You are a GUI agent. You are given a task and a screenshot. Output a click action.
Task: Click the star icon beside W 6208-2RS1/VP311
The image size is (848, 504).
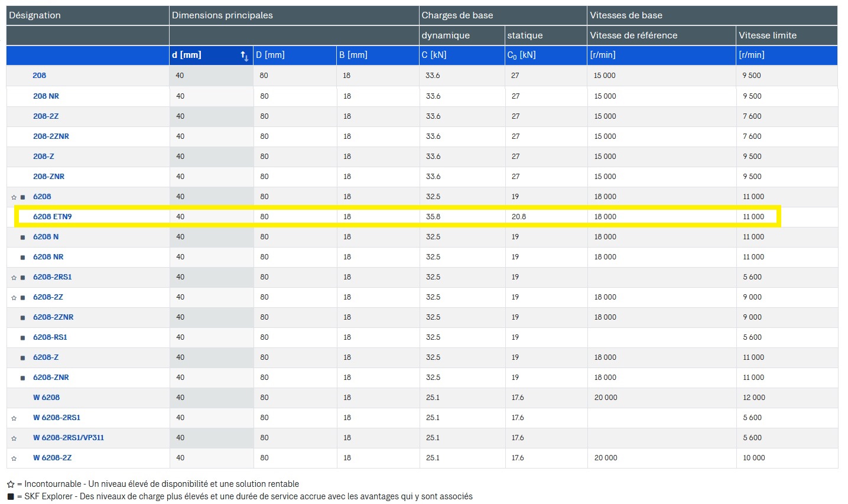pos(14,438)
